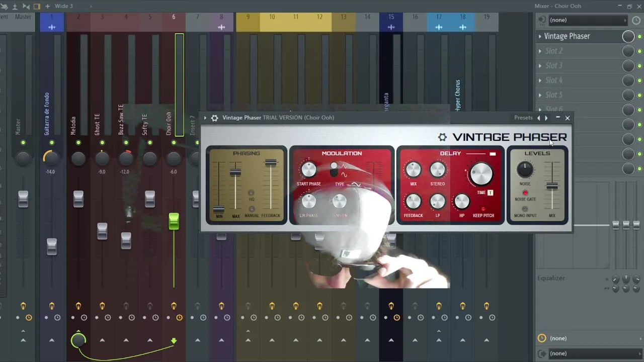
Task: Expand the Slot 4 arrow in mixer
Action: click(540, 80)
